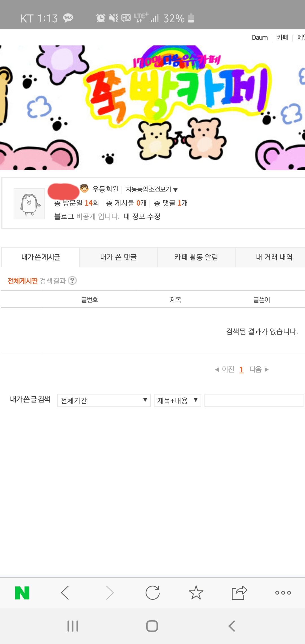Open the three-dot more menu
305x644 pixels.
pos(283,593)
